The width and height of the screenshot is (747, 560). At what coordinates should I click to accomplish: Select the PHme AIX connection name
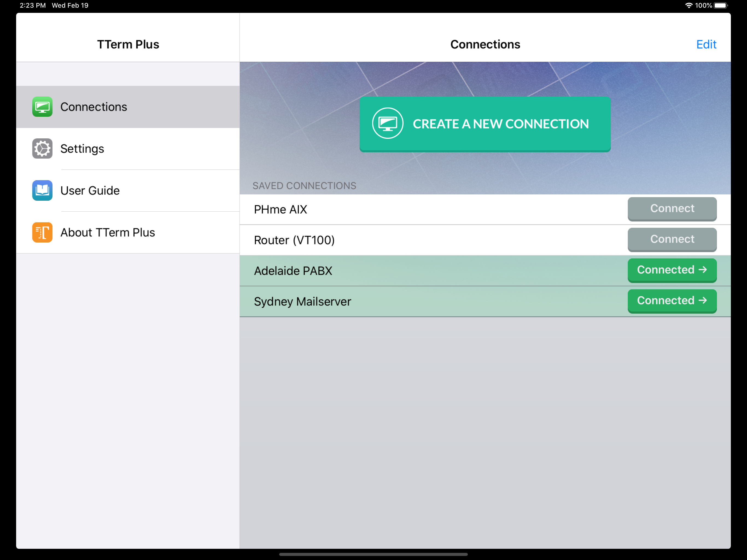click(x=280, y=209)
